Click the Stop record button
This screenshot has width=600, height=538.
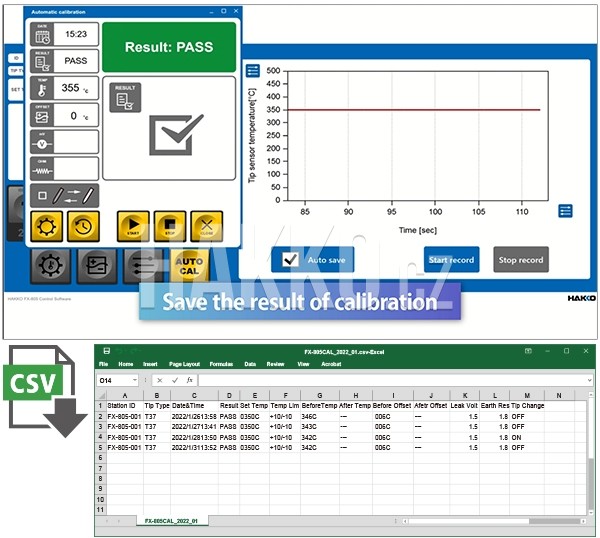point(521,260)
